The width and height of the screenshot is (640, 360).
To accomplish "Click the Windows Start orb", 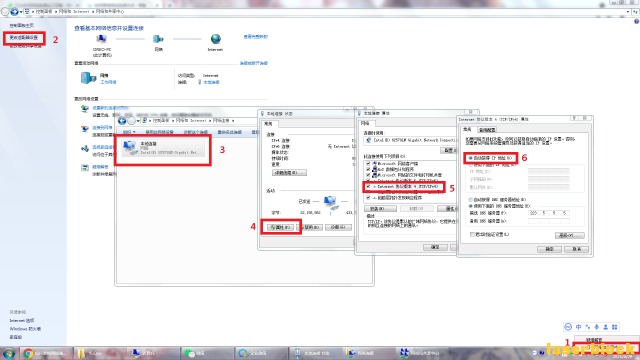I will click(9, 353).
